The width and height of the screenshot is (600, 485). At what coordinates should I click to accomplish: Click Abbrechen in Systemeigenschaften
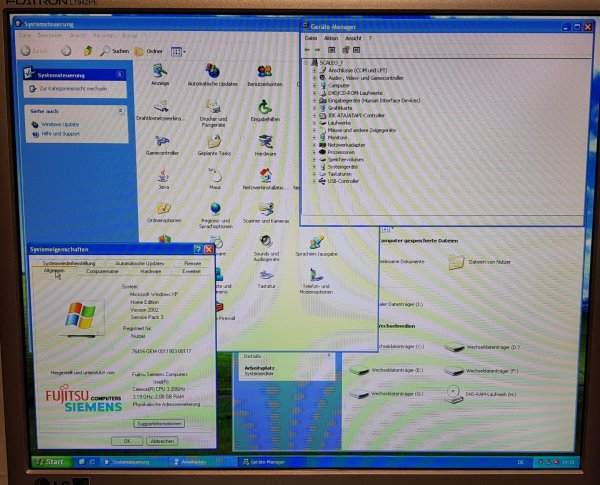162,441
